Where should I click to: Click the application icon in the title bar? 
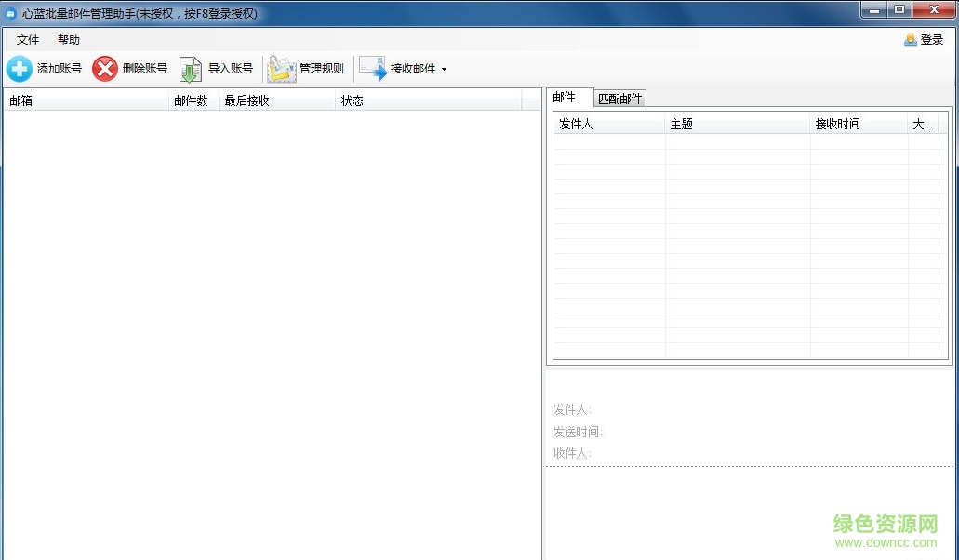(11, 13)
